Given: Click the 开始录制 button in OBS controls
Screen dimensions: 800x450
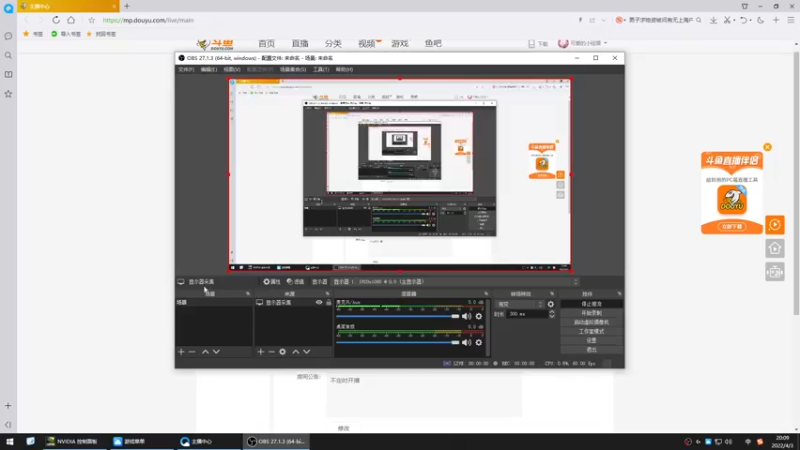Looking at the screenshot, I should click(591, 313).
